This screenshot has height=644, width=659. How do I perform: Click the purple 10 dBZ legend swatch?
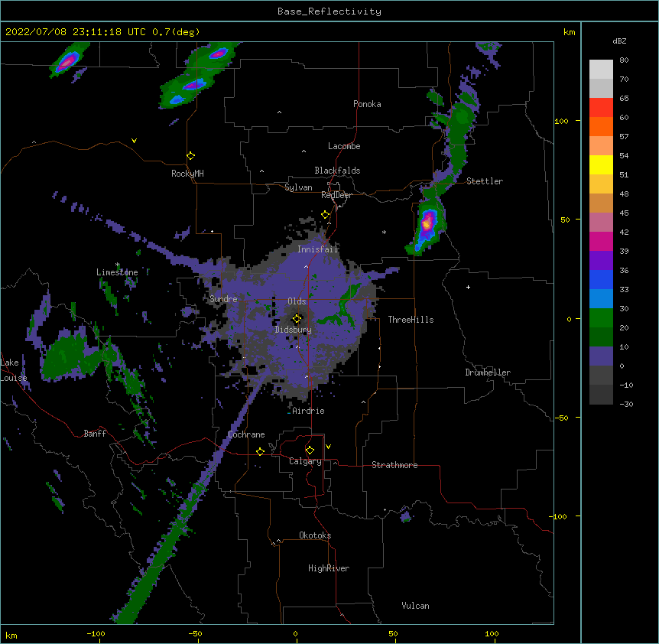[x=601, y=356]
